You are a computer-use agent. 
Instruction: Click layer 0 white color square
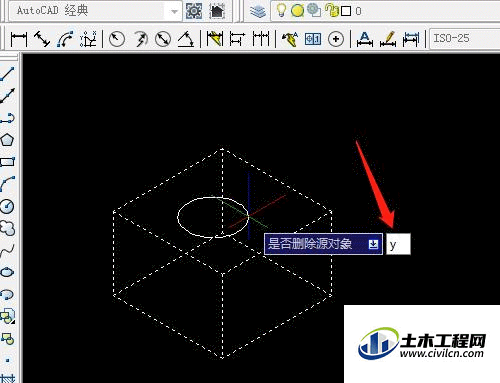pos(346,11)
